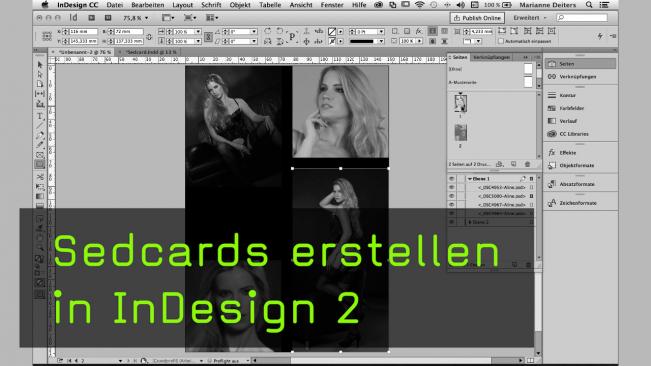Click the search field in application bar
Screen dimensions: 651x366
[x=582, y=18]
